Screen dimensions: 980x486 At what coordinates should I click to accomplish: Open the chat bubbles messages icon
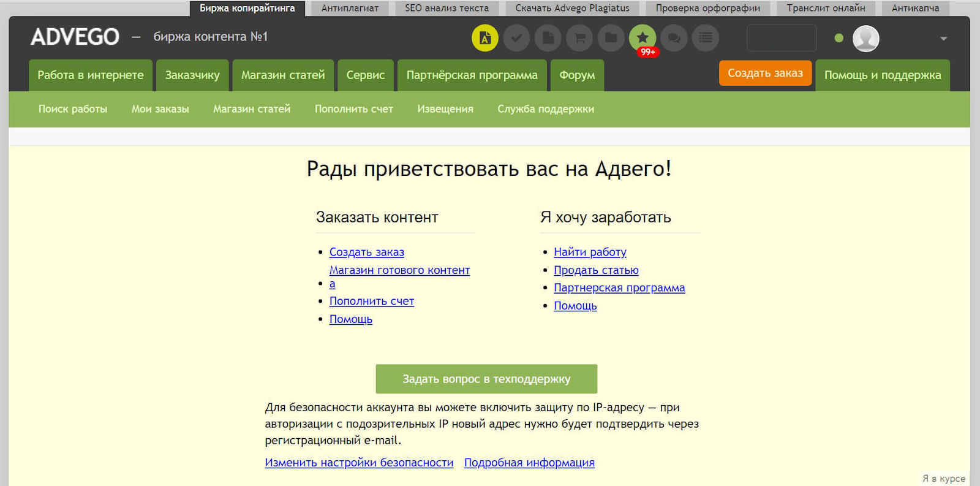[x=674, y=38]
